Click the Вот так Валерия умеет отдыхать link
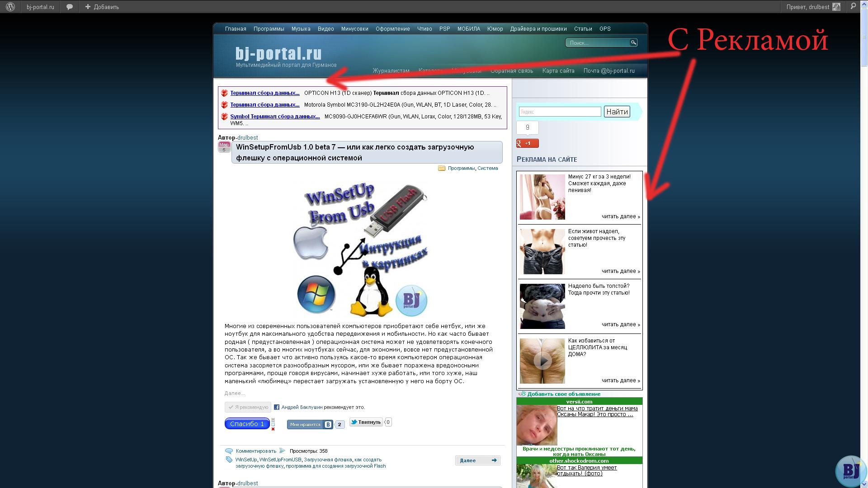The height and width of the screenshot is (488, 868). pyautogui.click(x=587, y=470)
